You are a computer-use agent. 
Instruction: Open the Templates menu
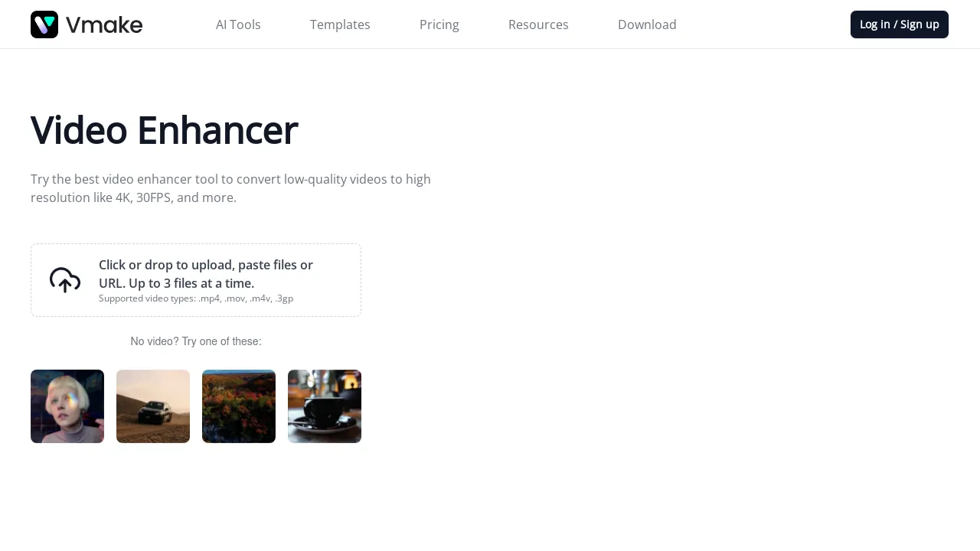tap(340, 24)
